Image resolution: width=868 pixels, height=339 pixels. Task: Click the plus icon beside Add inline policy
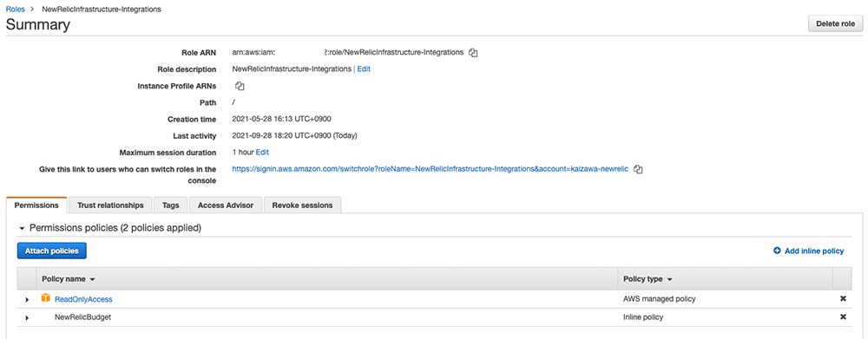click(777, 251)
